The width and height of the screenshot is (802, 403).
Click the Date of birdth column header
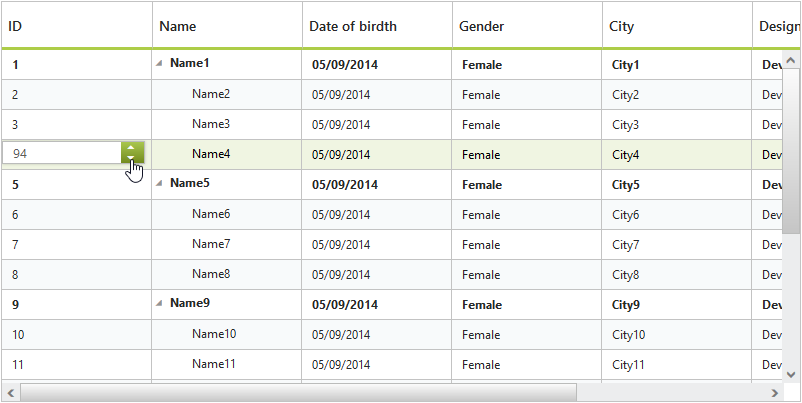(377, 26)
